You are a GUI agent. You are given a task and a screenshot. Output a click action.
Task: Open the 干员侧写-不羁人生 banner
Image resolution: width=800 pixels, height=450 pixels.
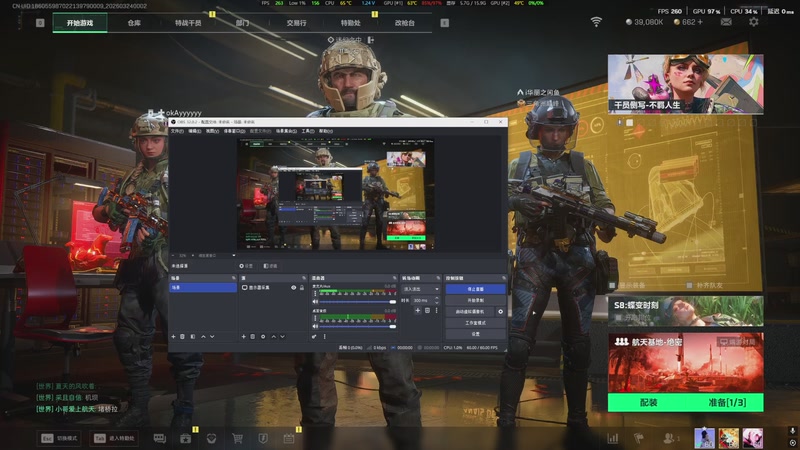pos(685,84)
